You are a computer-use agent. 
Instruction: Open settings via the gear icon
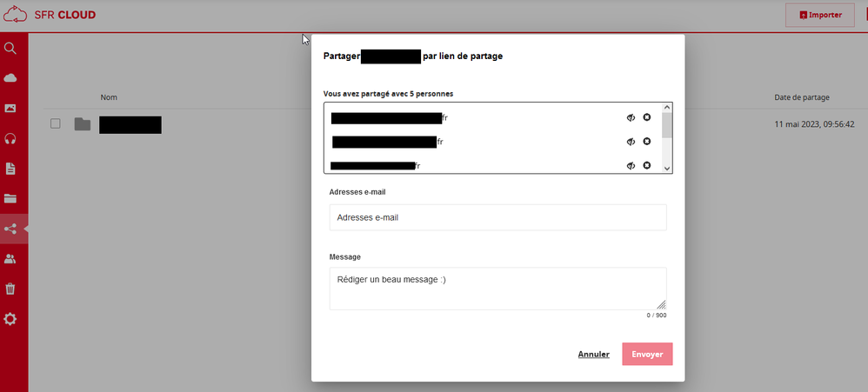(x=10, y=319)
